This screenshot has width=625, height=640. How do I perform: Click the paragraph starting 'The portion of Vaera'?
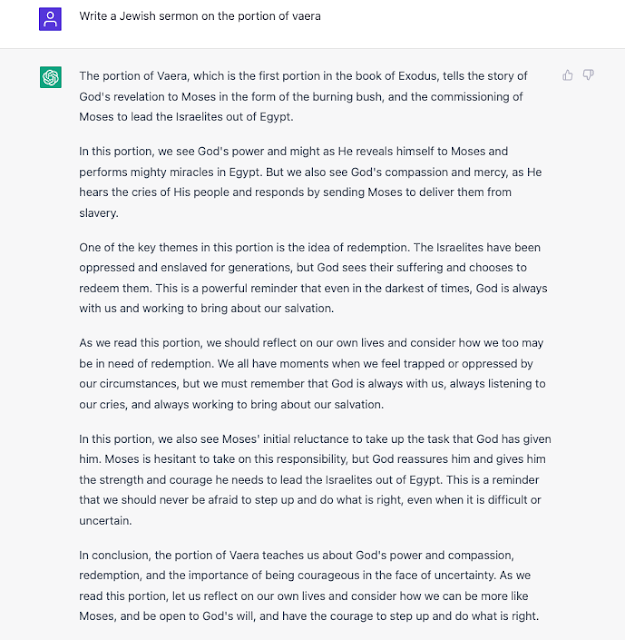point(303,96)
